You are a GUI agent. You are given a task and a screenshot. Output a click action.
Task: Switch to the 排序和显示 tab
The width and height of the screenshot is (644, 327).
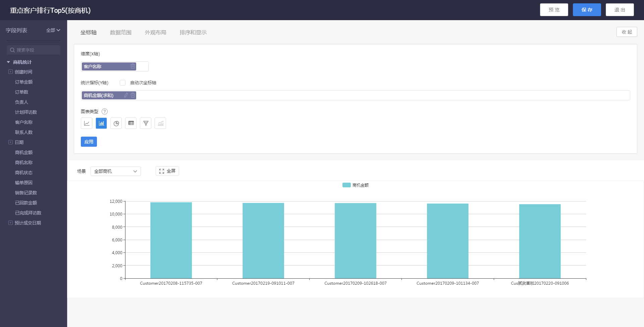[x=193, y=33]
